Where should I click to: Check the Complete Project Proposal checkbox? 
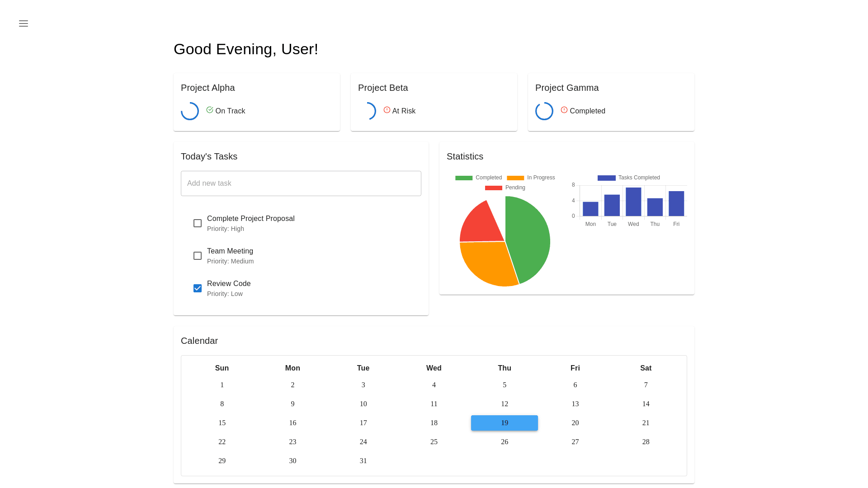[x=198, y=223]
